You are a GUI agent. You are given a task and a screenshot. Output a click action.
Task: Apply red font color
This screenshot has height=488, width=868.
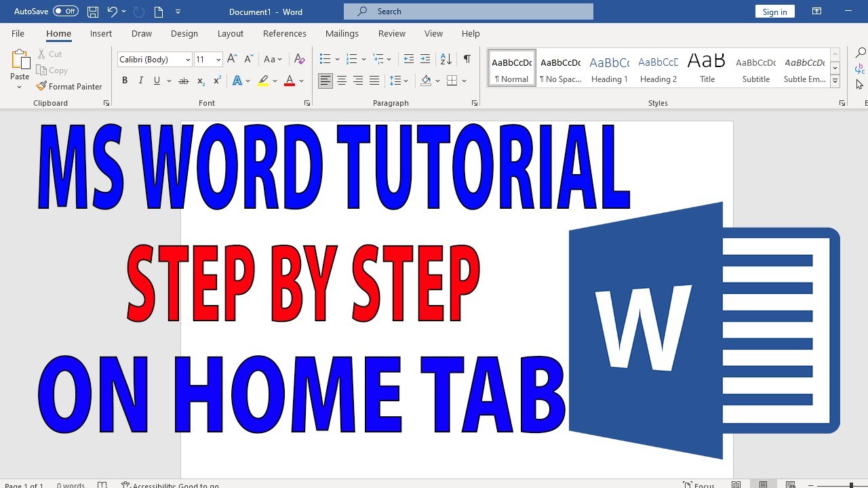[x=290, y=81]
